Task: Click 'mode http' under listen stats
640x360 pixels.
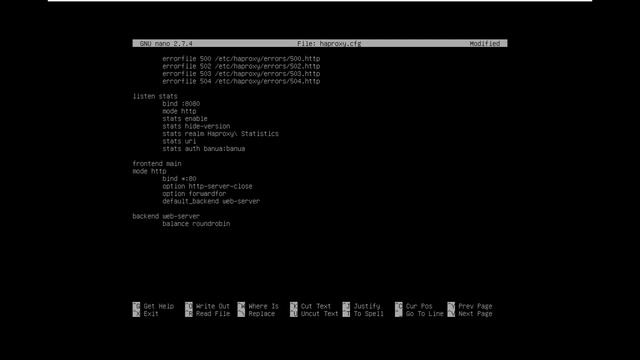Action: coord(179,111)
